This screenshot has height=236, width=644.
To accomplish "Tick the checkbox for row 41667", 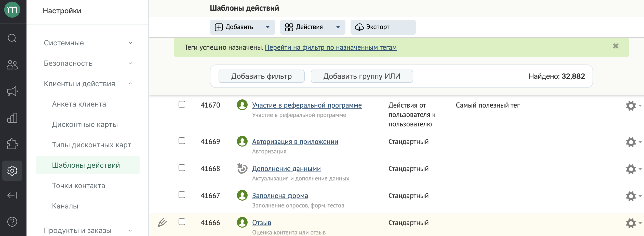I will 182,195.
